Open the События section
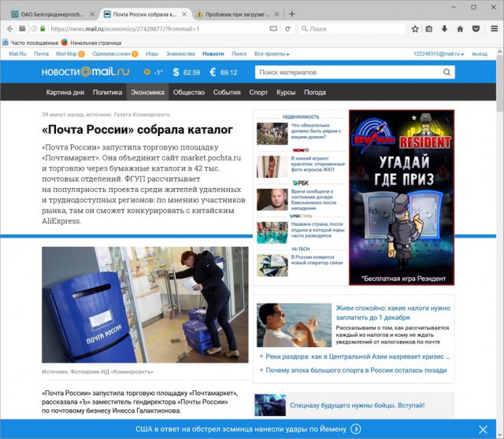The image size is (504, 439). pos(227,93)
